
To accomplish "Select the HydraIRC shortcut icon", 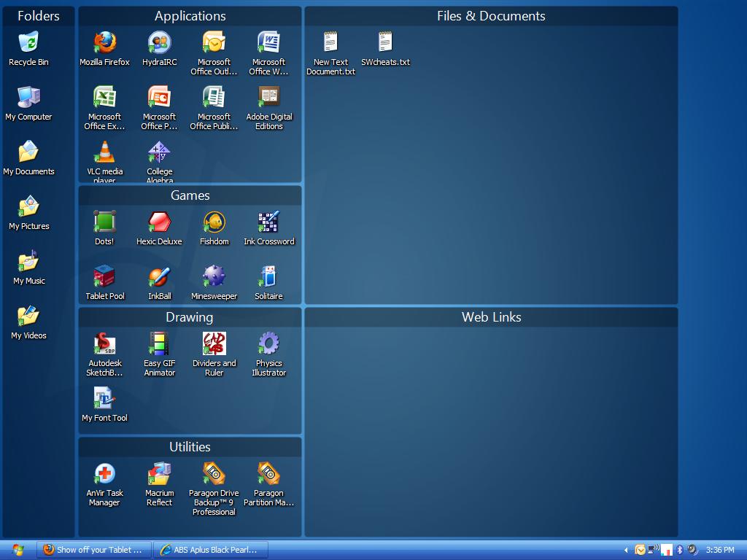I will [x=159, y=42].
